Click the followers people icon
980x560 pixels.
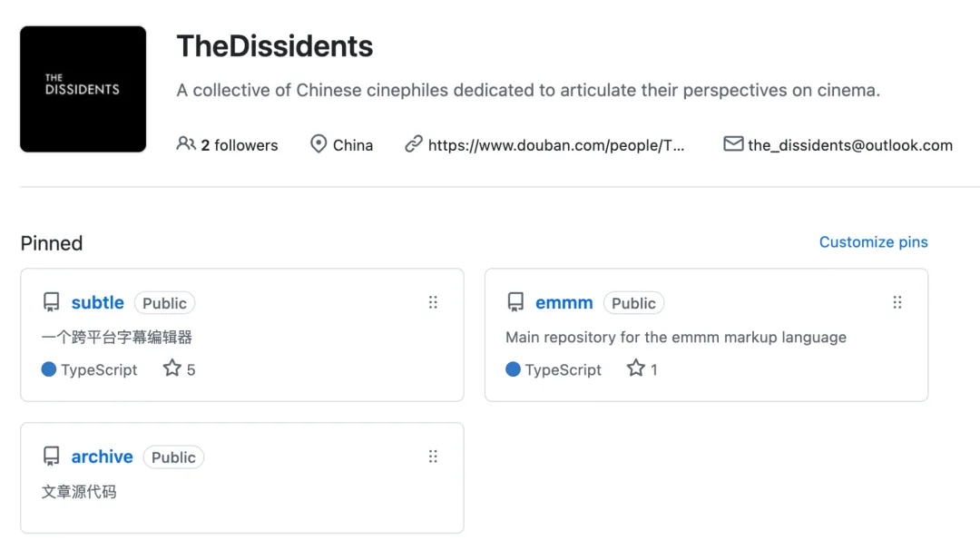186,143
